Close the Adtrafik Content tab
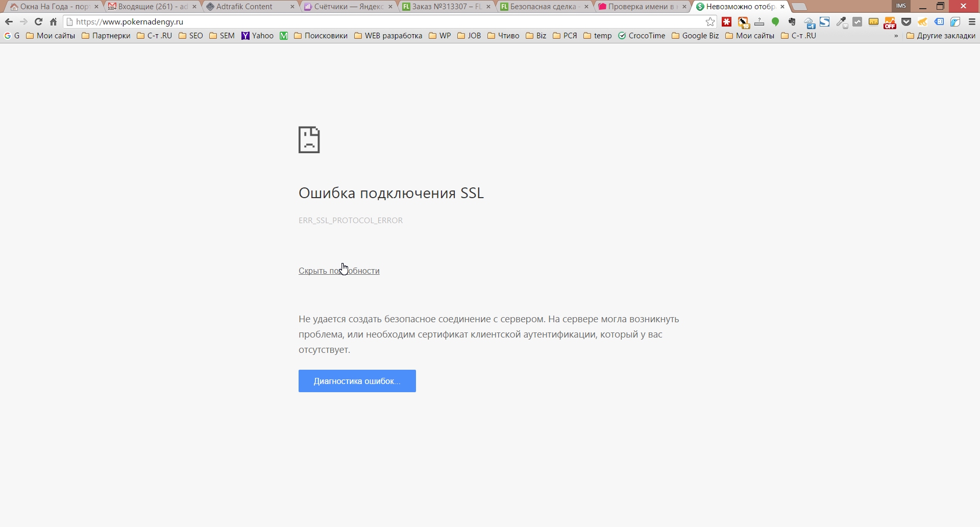 pos(292,7)
